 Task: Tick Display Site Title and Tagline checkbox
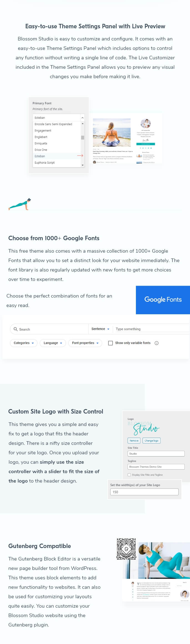129,475
